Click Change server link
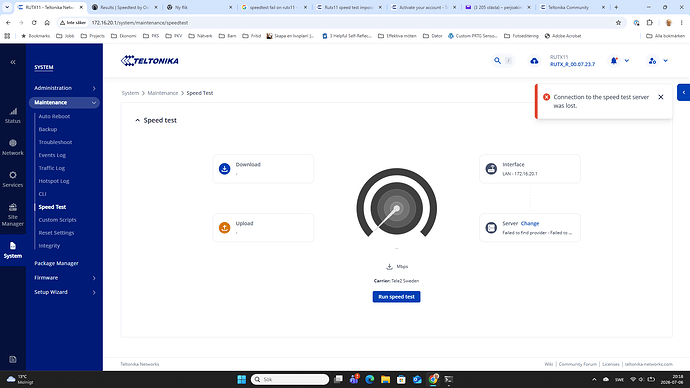The image size is (690, 388). point(530,223)
